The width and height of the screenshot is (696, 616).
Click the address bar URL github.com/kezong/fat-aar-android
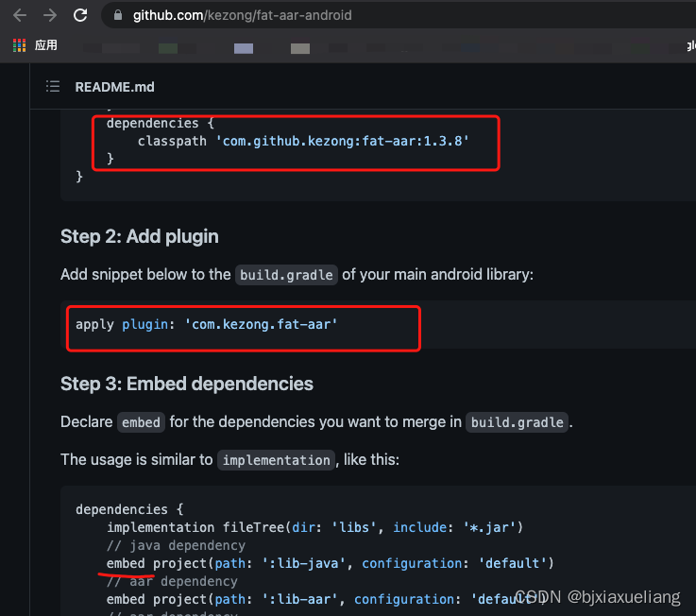[x=243, y=15]
